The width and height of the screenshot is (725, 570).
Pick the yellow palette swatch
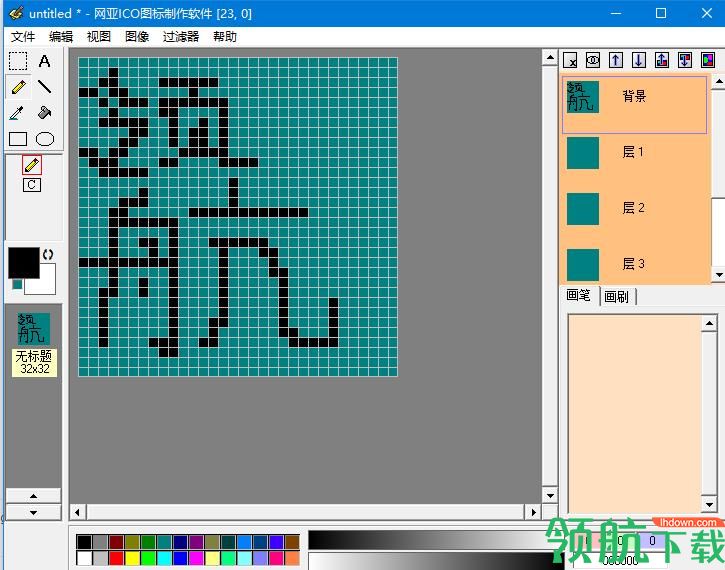[132, 558]
